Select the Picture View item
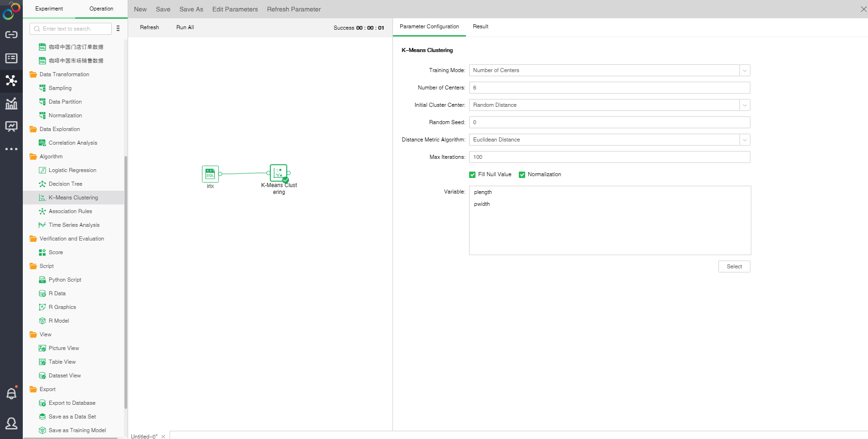868x439 pixels. pyautogui.click(x=63, y=348)
